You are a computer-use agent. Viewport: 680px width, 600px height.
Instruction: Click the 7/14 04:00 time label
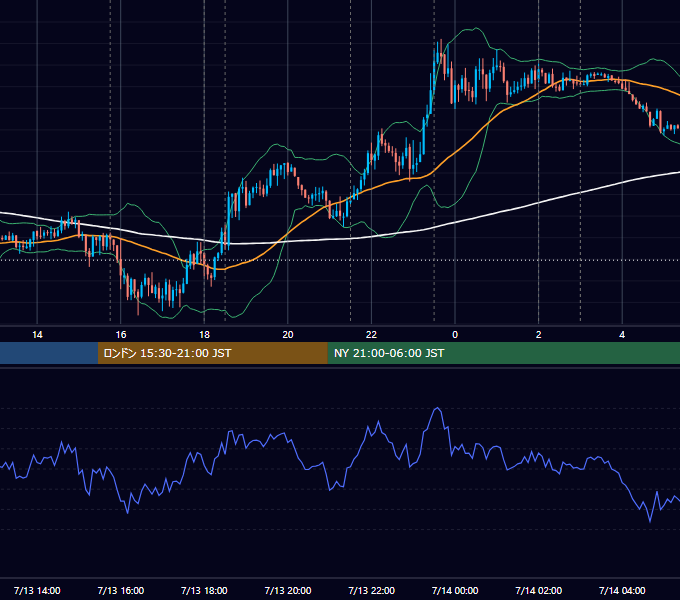pyautogui.click(x=622, y=590)
